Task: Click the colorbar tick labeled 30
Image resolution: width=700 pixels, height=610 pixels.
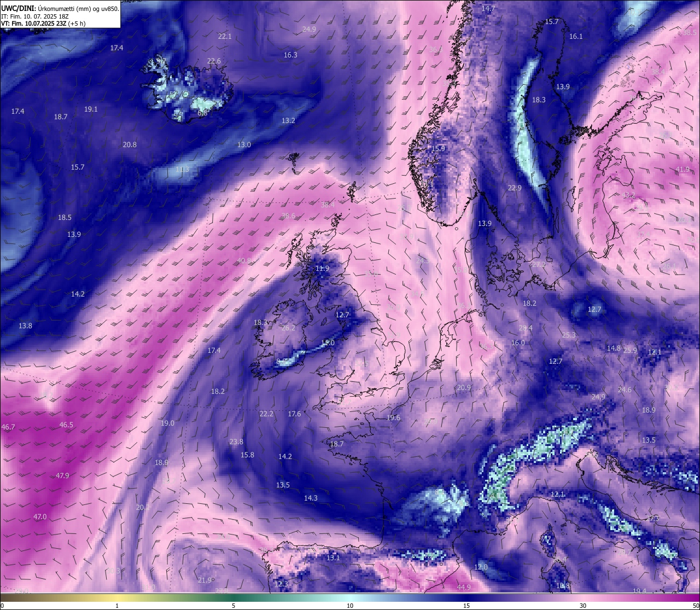Action: tap(583, 606)
